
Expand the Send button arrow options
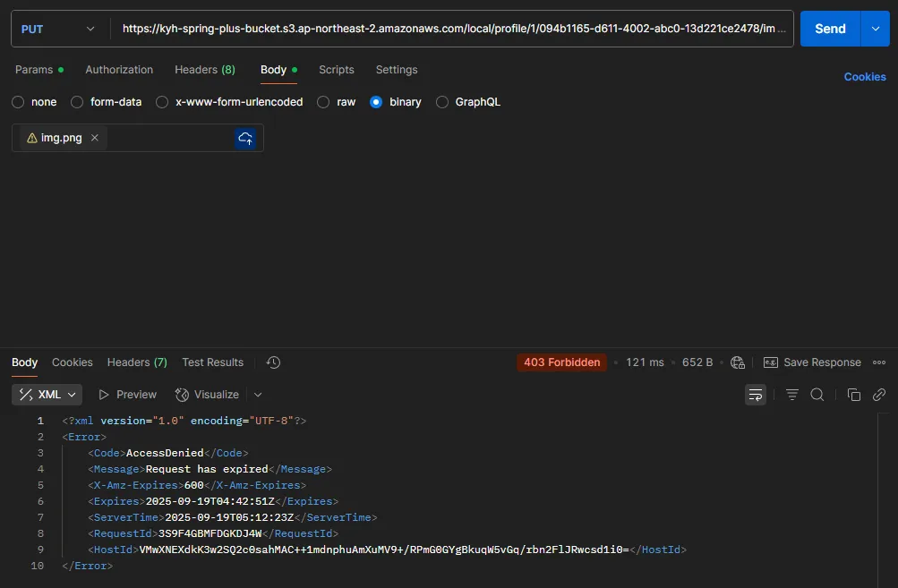point(875,29)
